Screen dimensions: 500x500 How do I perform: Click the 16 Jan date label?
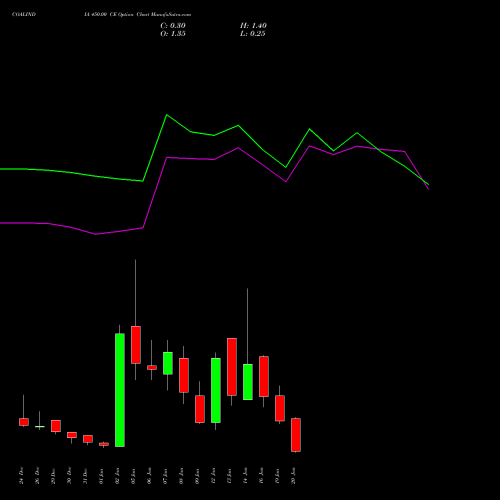[262, 476]
